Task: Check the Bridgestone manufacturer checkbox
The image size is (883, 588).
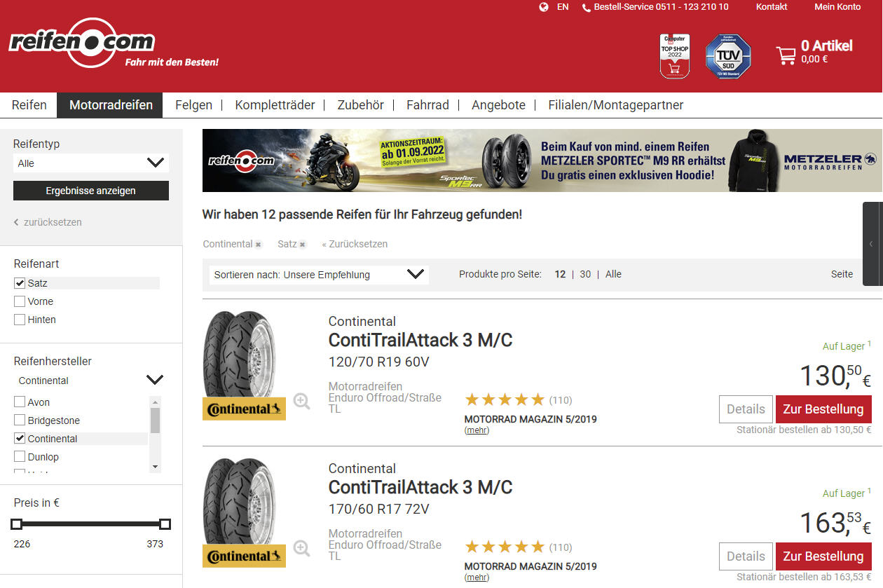Action: (x=20, y=421)
